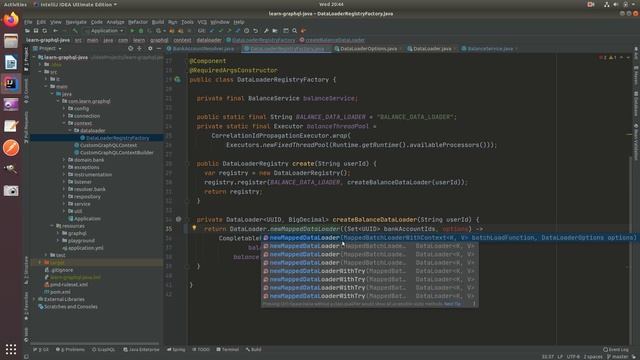Click the locate file target icon in Project panel
This screenshot has height=360, width=640.
click(x=131, y=49)
